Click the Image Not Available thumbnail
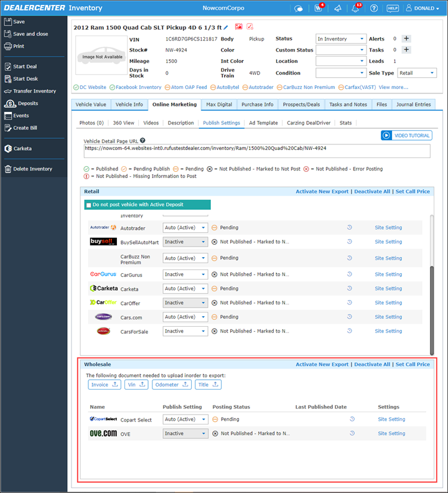The height and width of the screenshot is (493, 448). point(101,55)
